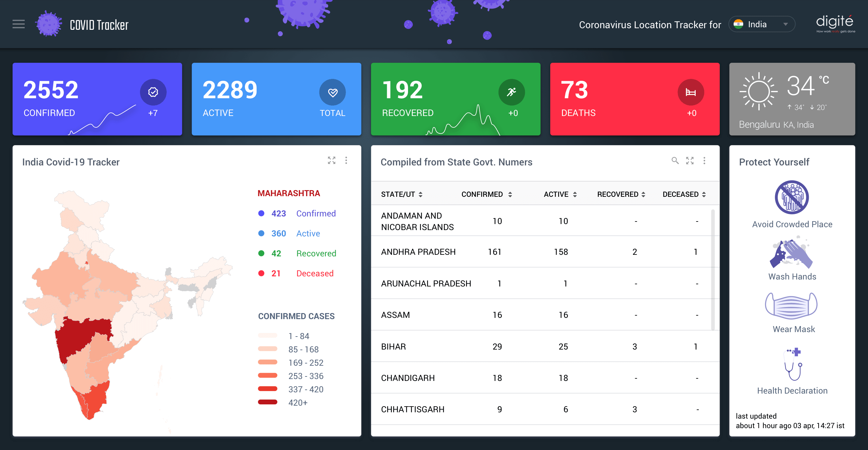This screenshot has width=868, height=450.
Task: Open the India country dropdown
Action: (761, 24)
